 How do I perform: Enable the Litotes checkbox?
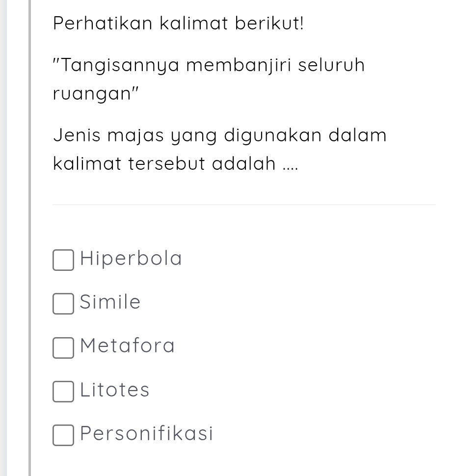tap(63, 392)
